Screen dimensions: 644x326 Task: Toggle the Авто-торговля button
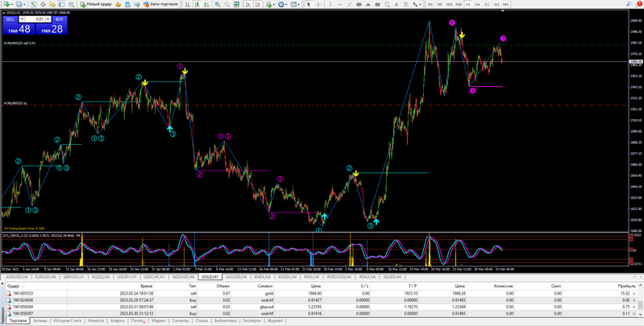160,5
